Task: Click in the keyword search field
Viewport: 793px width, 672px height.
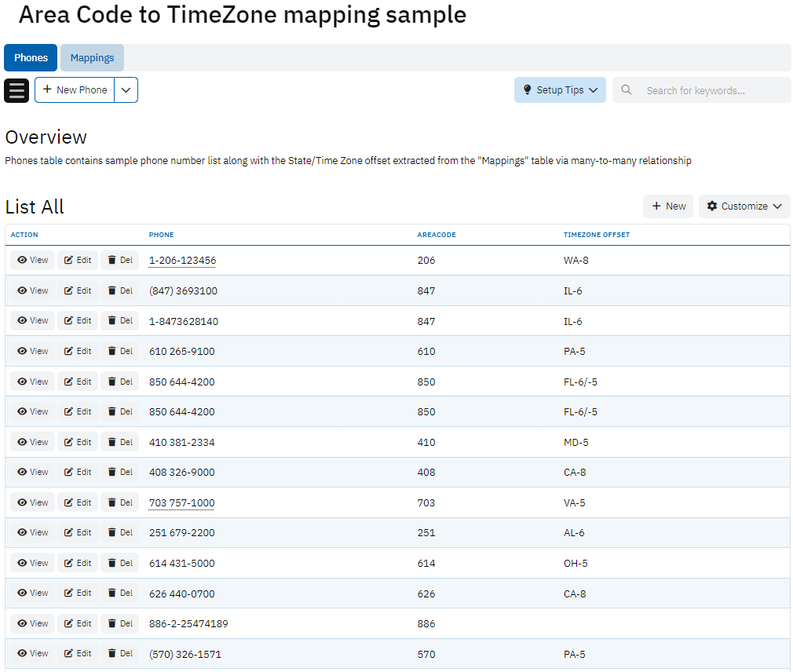Action: click(x=711, y=90)
